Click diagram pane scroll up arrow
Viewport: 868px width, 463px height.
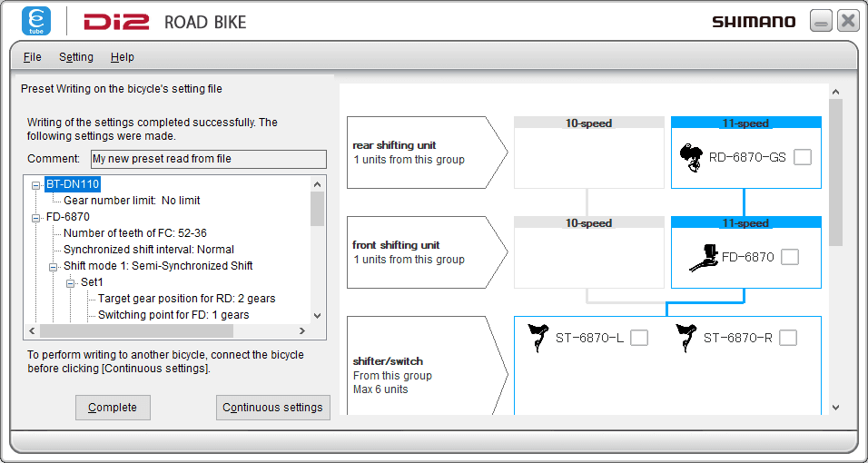coord(836,92)
